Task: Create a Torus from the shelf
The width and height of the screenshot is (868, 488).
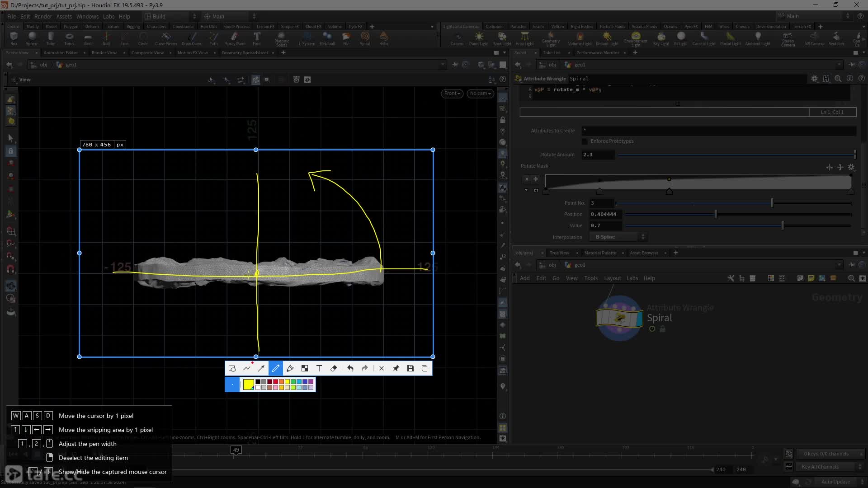Action: 69,38
